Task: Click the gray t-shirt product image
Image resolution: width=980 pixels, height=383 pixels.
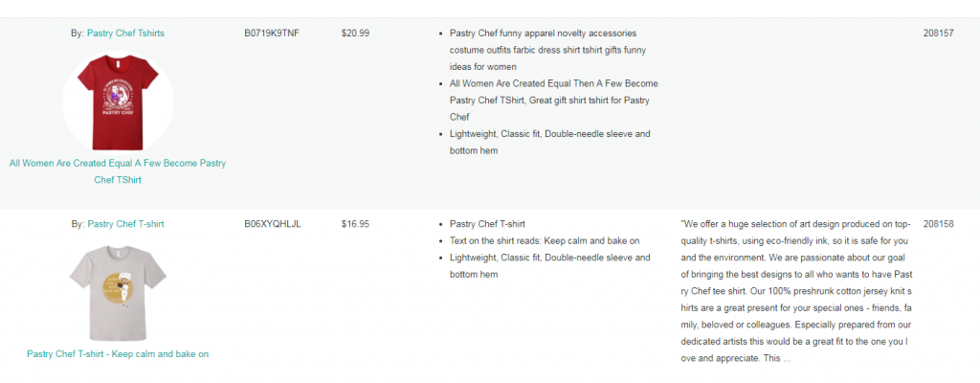Action: (118, 292)
